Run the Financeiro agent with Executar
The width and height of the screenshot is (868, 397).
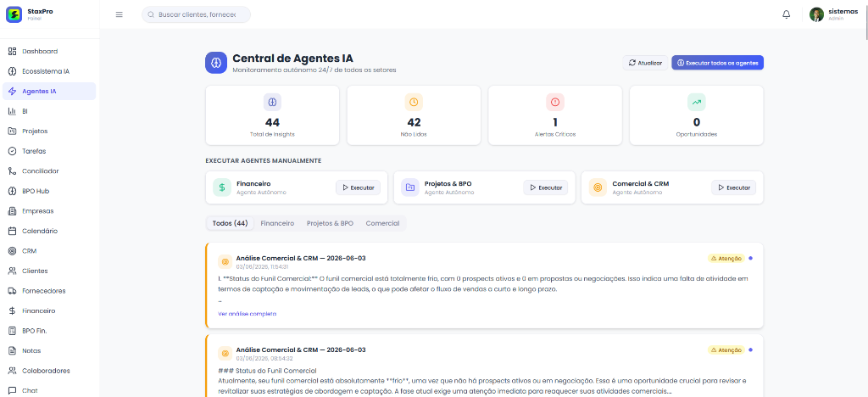(x=359, y=187)
